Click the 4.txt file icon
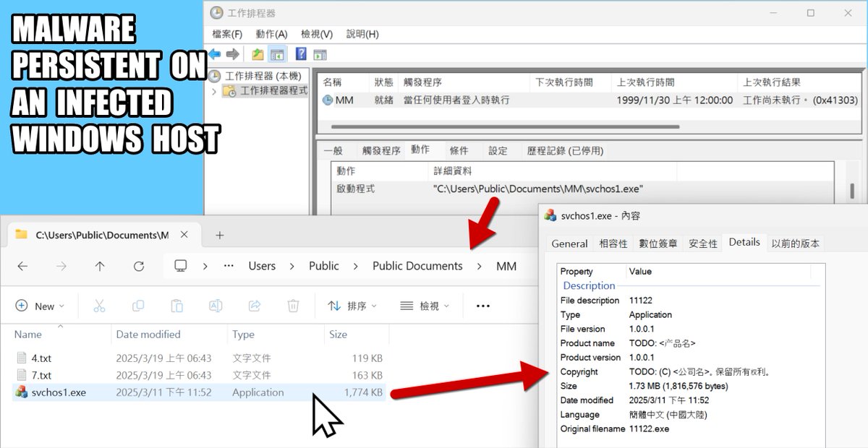Image resolution: width=868 pixels, height=448 pixels. coord(22,358)
